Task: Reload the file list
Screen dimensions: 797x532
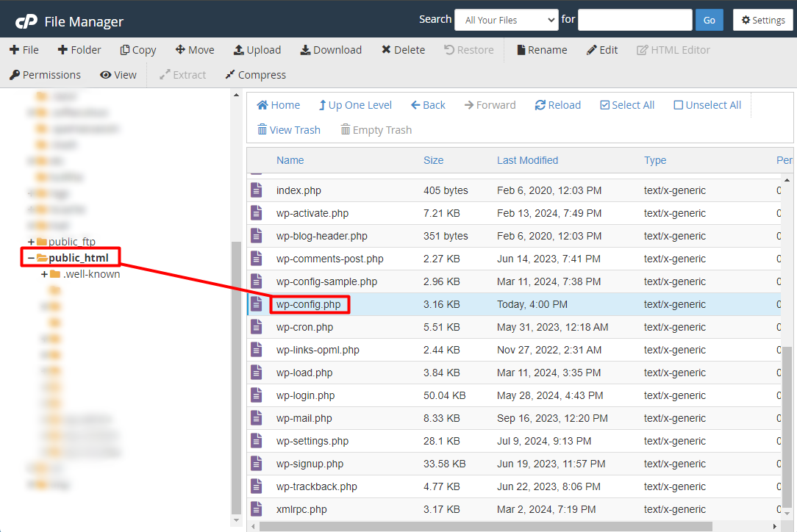Action: click(x=557, y=105)
